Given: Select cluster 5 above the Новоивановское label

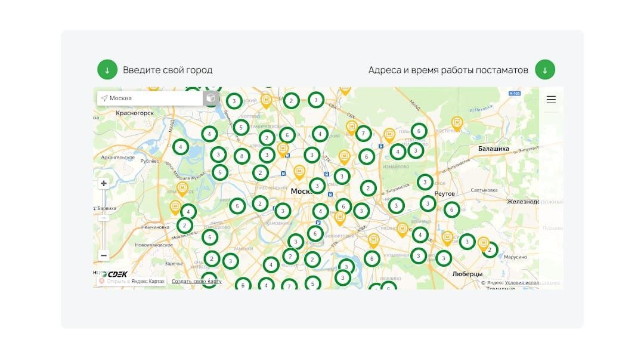Looking at the screenshot, I should [210, 237].
